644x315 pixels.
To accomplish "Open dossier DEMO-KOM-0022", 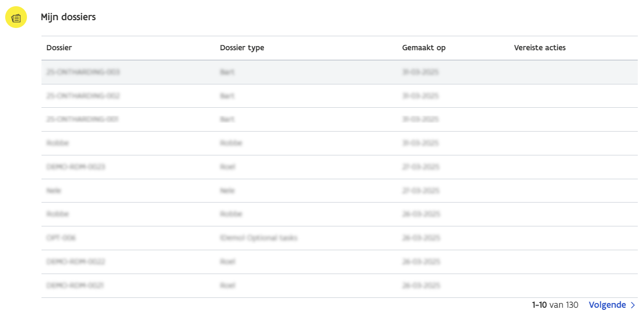I will point(76,262).
